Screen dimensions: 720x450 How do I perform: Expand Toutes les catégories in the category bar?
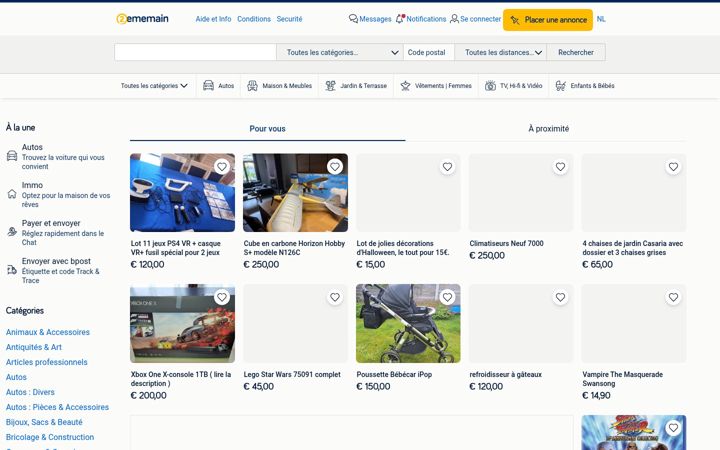coord(154,85)
